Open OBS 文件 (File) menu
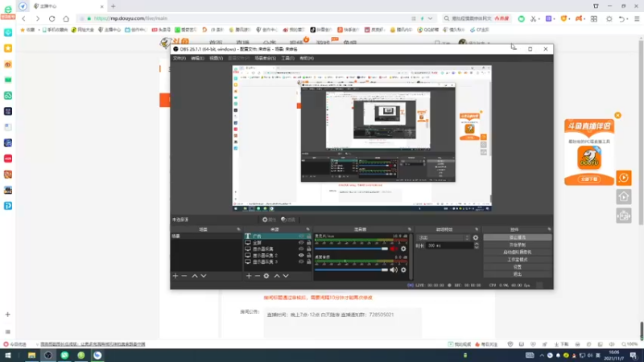 tap(179, 58)
